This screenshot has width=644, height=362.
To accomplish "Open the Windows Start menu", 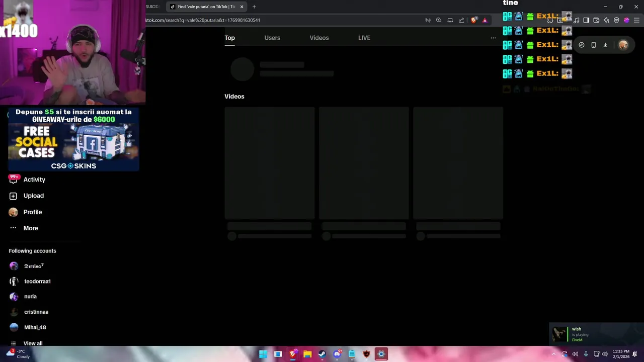I will [x=263, y=354].
